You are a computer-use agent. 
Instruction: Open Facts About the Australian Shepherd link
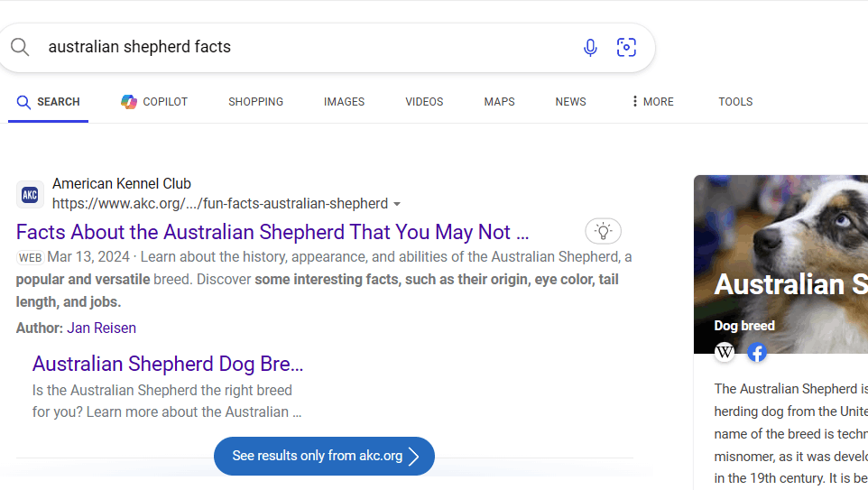click(x=272, y=232)
